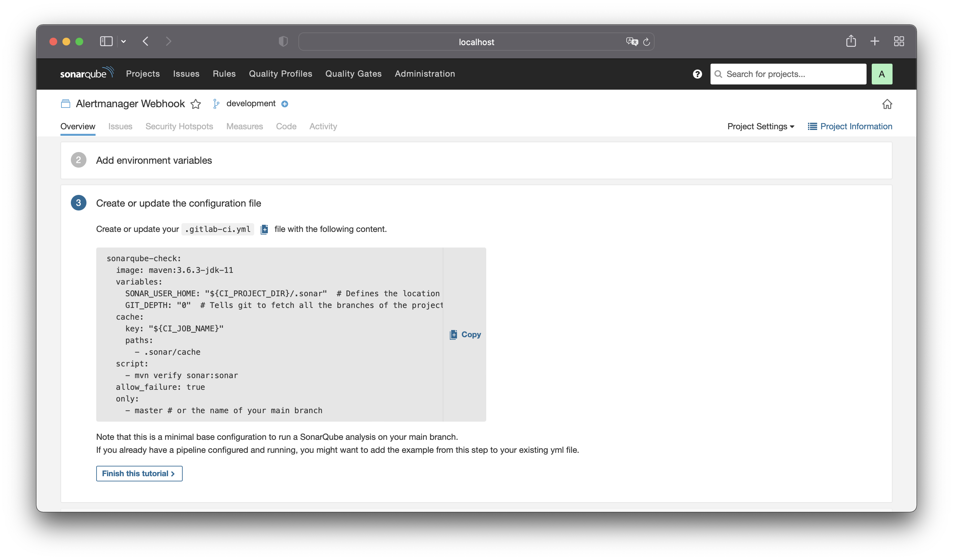Image resolution: width=953 pixels, height=560 pixels.
Task: Open the Project Information link
Action: 850,127
